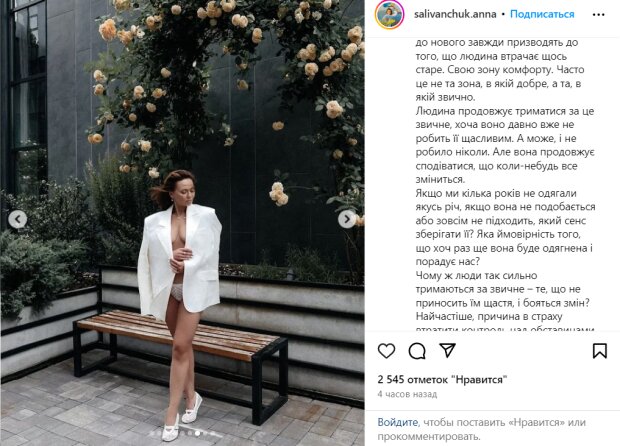Save the post with the bookmark icon
The height and width of the screenshot is (446, 620).
click(599, 351)
